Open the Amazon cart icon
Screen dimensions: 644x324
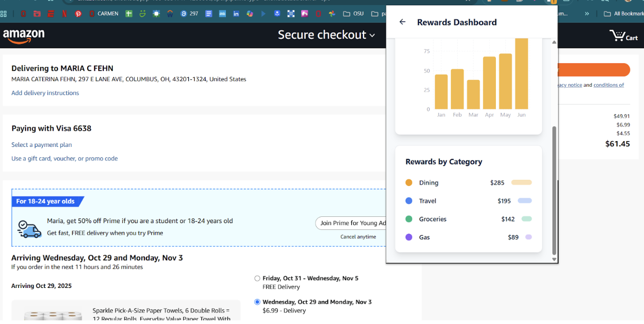click(624, 36)
